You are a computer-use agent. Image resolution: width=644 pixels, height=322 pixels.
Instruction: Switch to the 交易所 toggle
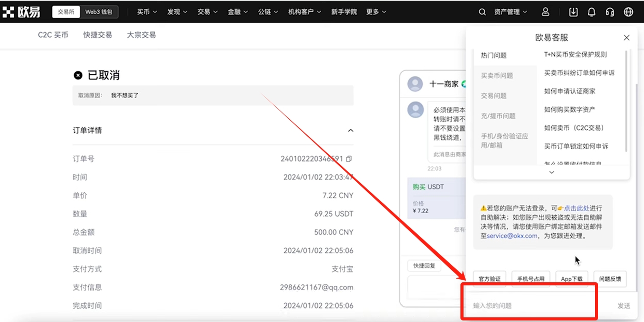[x=67, y=12]
